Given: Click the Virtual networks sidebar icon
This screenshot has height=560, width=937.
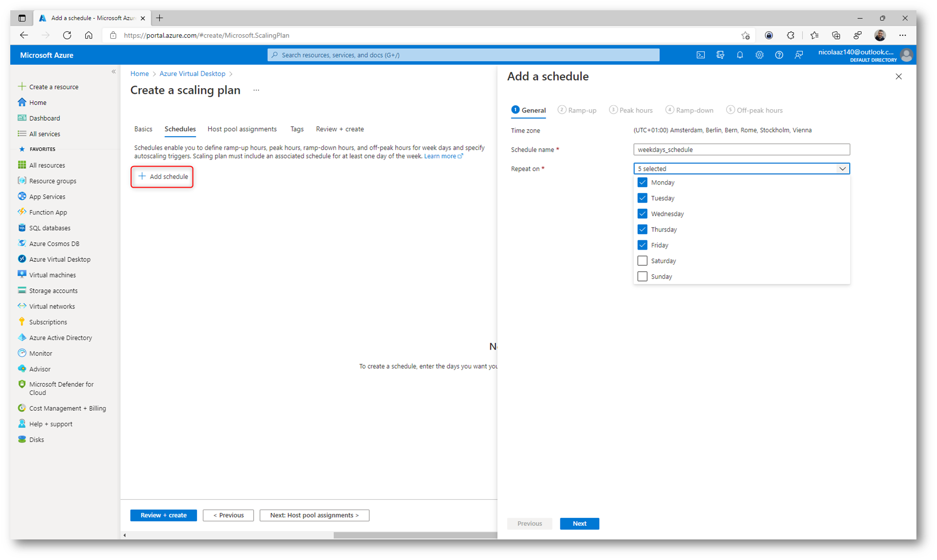Looking at the screenshot, I should pos(22,306).
